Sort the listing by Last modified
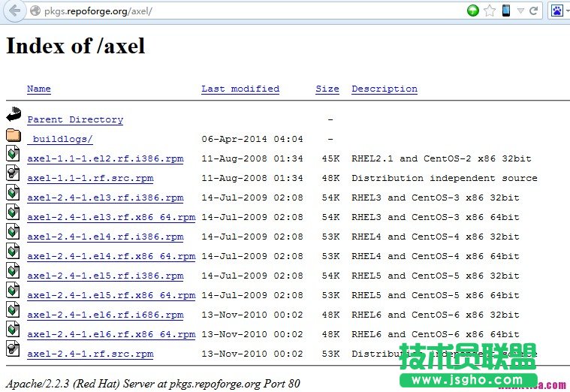This screenshot has width=570, height=392. (240, 89)
